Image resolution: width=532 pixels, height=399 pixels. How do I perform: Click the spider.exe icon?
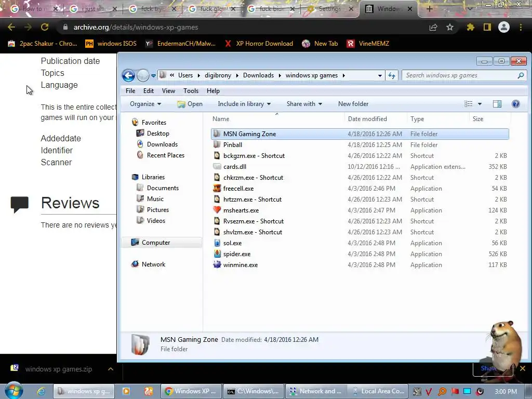[217, 254]
